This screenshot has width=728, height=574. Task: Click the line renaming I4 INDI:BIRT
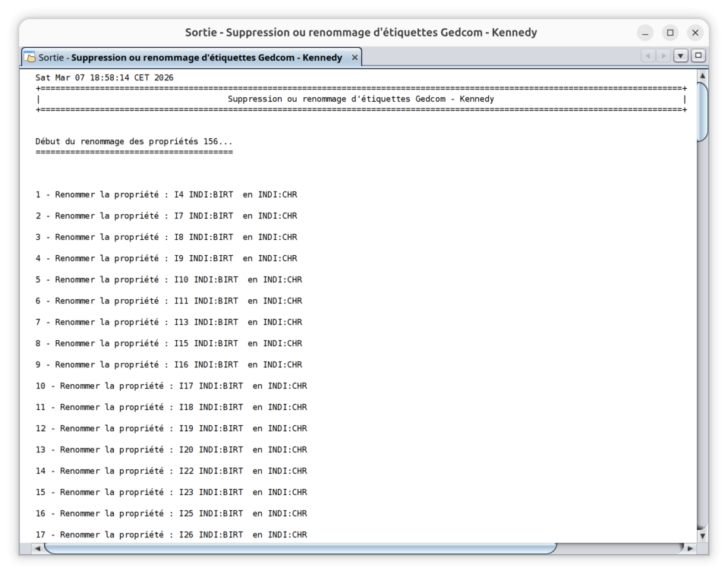pyautogui.click(x=166, y=195)
